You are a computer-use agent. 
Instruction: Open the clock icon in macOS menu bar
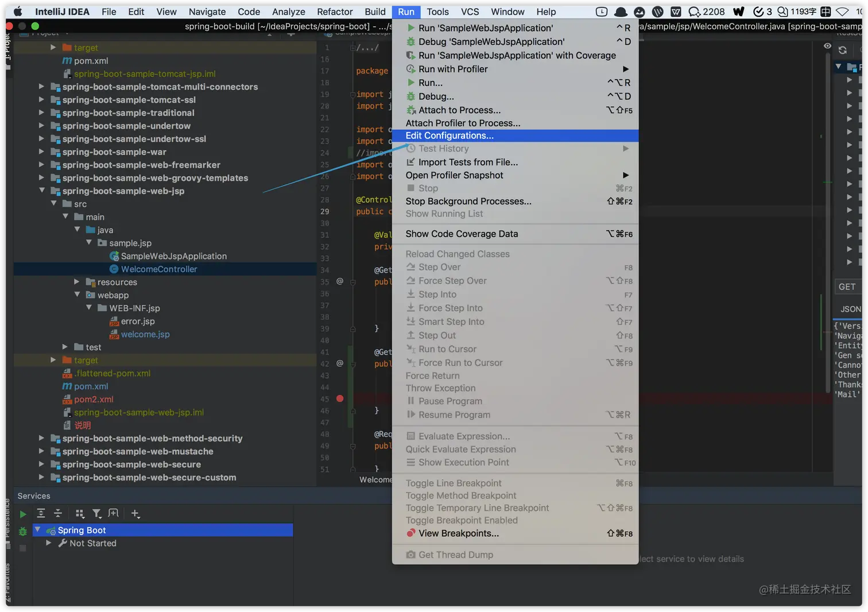pyautogui.click(x=602, y=11)
